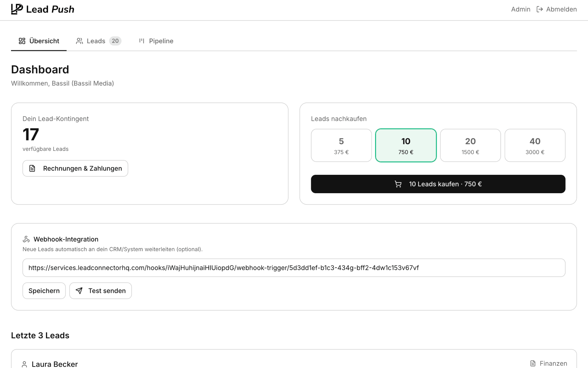Select the 5 leads package for 375 €
Image resolution: width=588 pixels, height=368 pixels.
click(x=341, y=145)
